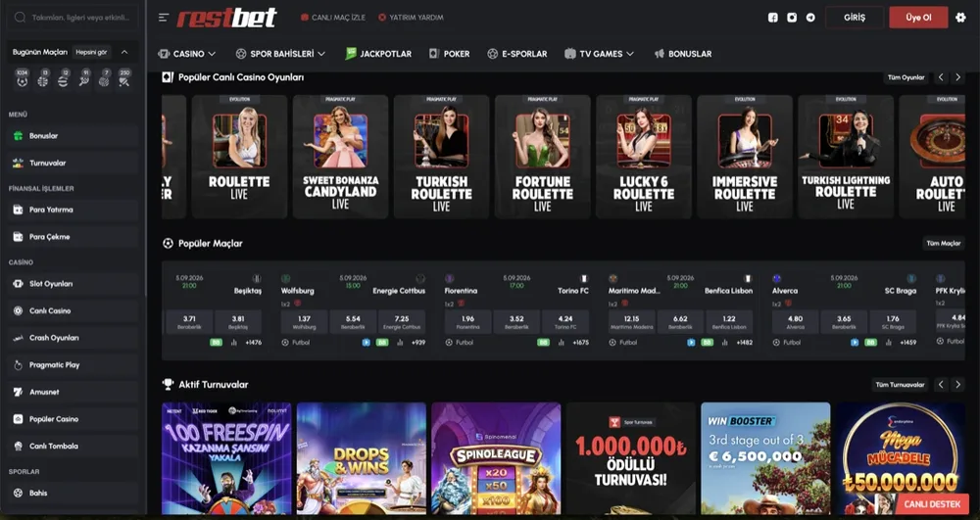The height and width of the screenshot is (520, 980).
Task: Open Bonuslar in the top navigation bar
Action: point(683,54)
